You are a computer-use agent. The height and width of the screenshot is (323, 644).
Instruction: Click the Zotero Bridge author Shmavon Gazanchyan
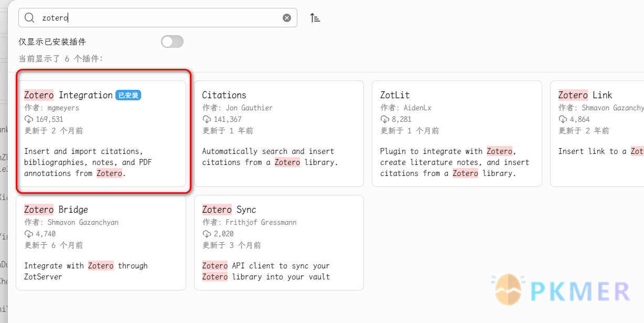coord(83,222)
